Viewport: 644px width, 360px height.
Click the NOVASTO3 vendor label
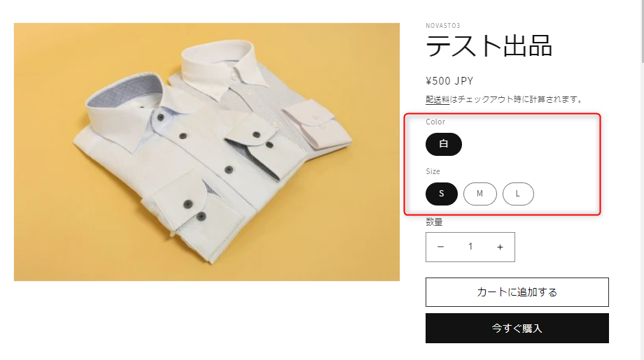(442, 25)
